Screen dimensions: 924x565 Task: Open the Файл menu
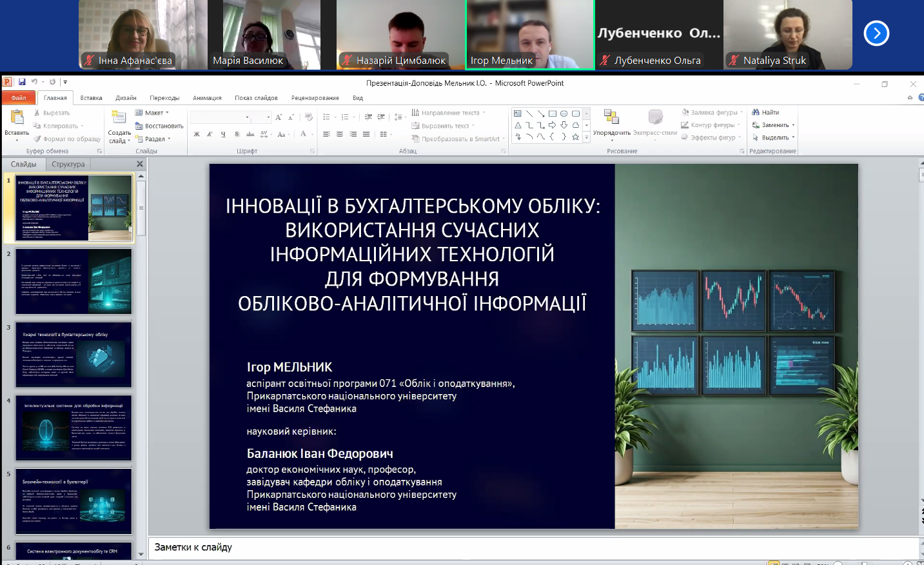(19, 98)
